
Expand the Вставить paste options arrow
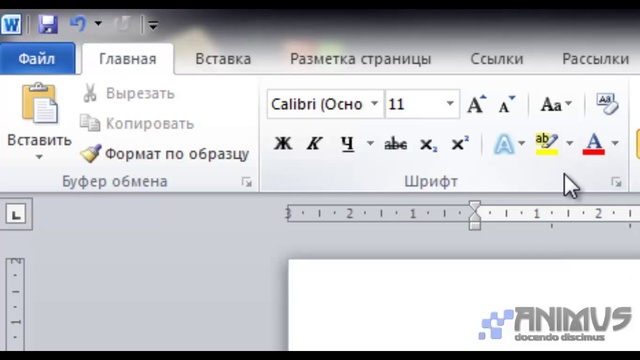(x=39, y=157)
